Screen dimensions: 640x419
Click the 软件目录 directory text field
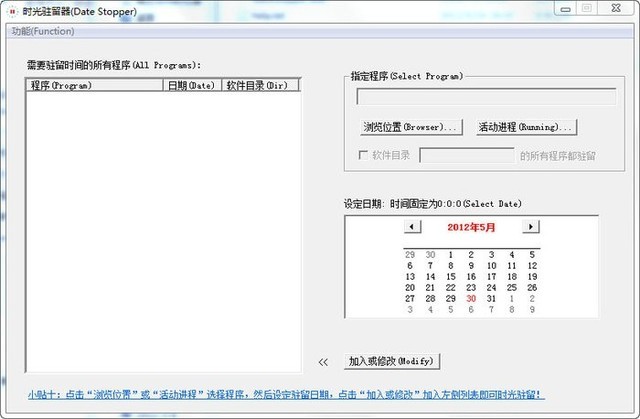[466, 155]
